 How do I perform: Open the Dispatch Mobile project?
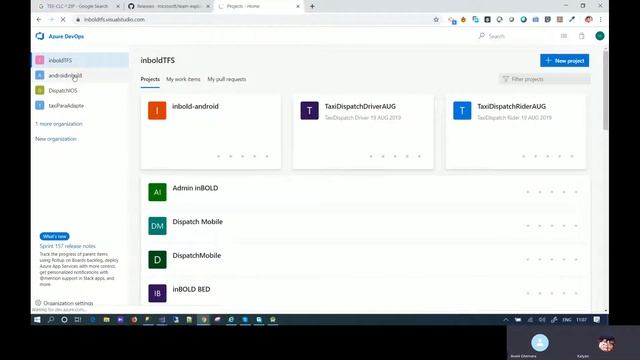click(x=365, y=226)
